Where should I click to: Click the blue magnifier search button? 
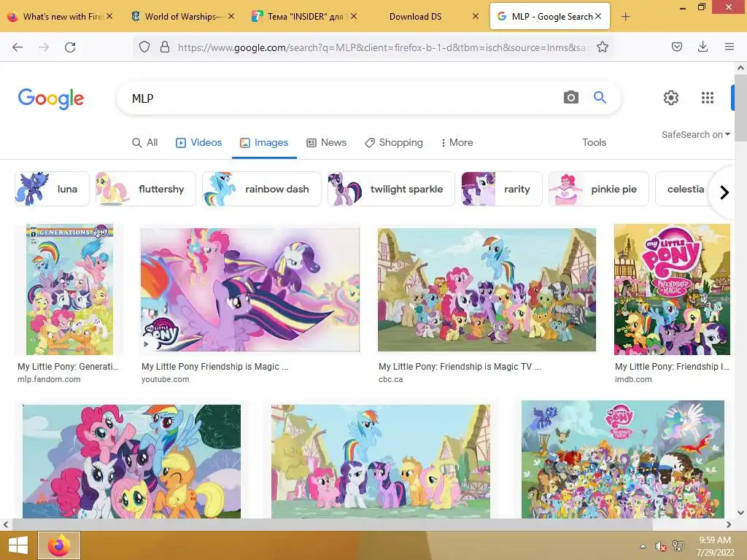point(600,98)
